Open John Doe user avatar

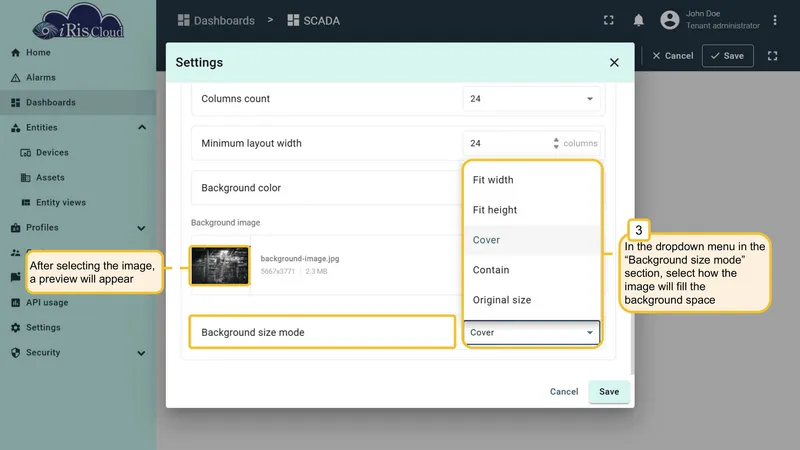[669, 20]
